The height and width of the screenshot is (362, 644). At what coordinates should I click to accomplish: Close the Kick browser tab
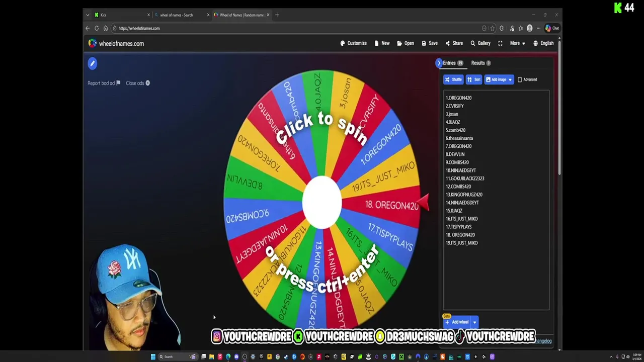pyautogui.click(x=148, y=15)
